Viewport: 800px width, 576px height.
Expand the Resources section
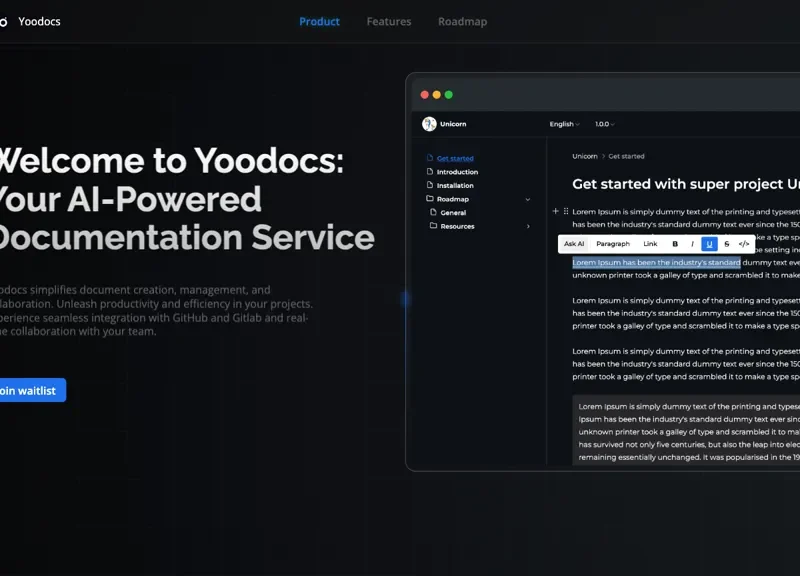pos(529,226)
